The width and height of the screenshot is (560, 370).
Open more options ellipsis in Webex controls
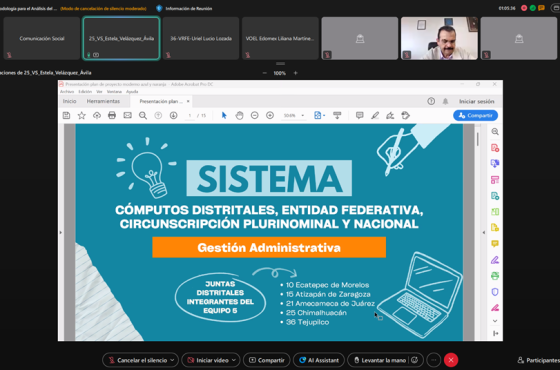[x=434, y=360]
